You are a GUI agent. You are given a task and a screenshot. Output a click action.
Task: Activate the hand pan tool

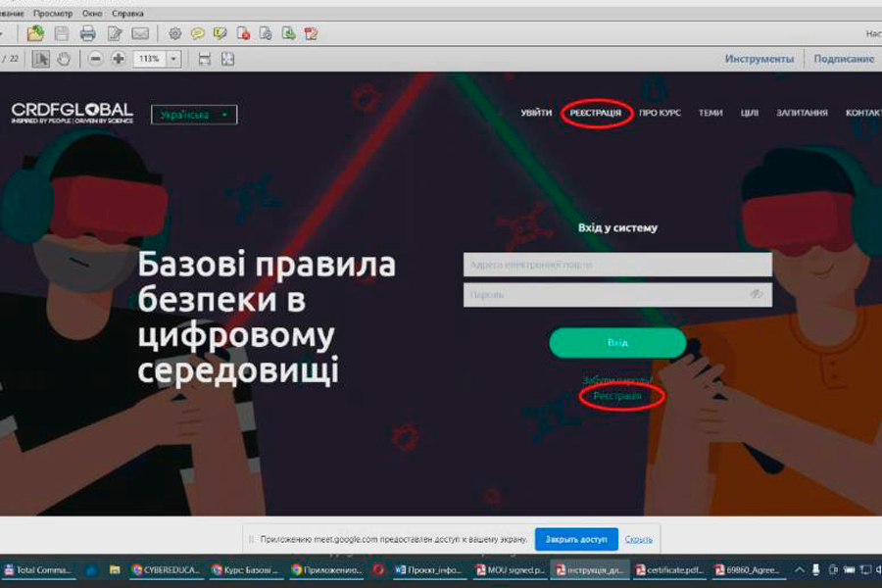click(x=64, y=59)
